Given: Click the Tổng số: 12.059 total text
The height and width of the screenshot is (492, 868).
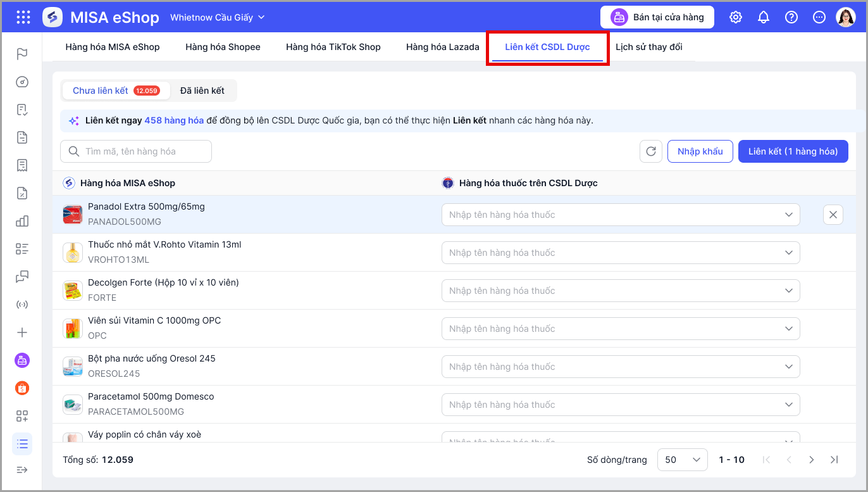Looking at the screenshot, I should point(98,460).
